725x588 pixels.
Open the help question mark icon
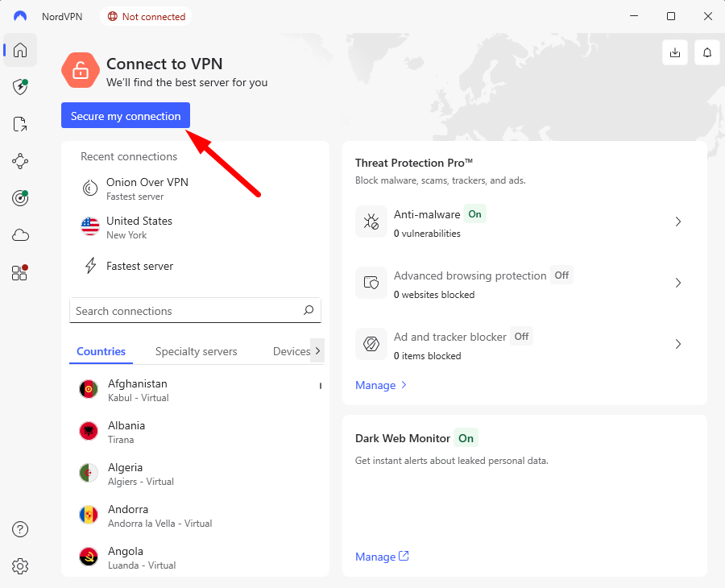[20, 529]
